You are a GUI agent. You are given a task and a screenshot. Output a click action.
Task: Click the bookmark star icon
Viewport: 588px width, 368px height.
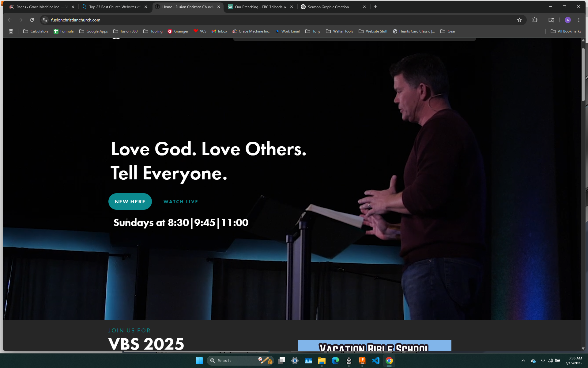pos(519,20)
